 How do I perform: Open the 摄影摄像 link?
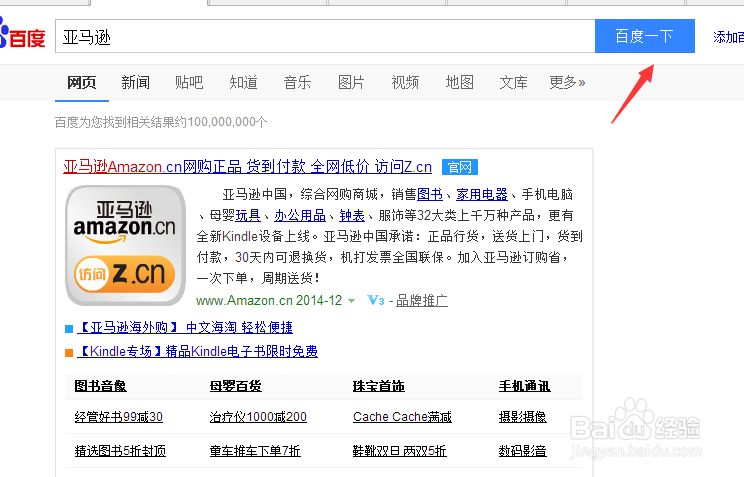[x=522, y=417]
